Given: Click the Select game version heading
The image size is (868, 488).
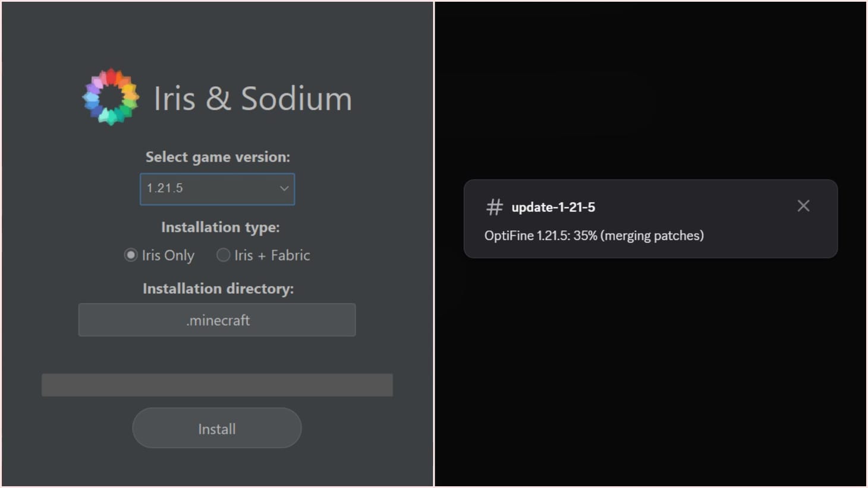Looking at the screenshot, I should click(x=218, y=156).
